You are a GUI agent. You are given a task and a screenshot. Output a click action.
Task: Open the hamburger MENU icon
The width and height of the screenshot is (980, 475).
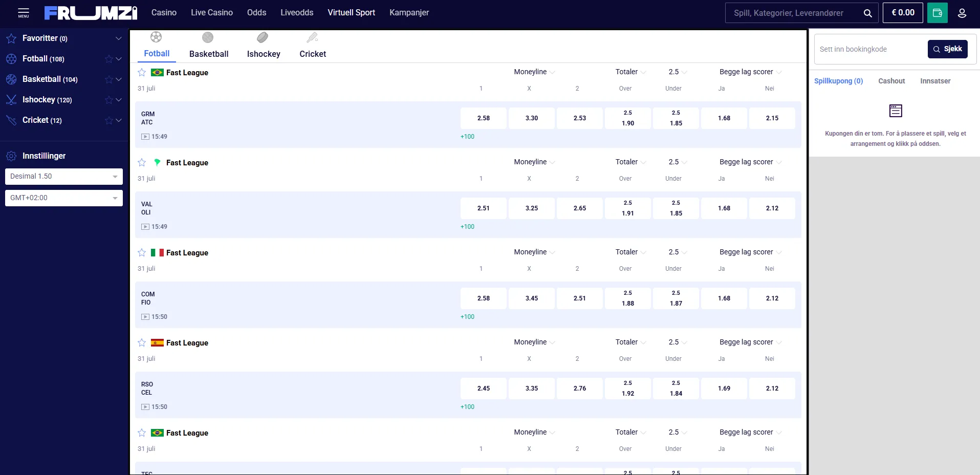pyautogui.click(x=24, y=12)
